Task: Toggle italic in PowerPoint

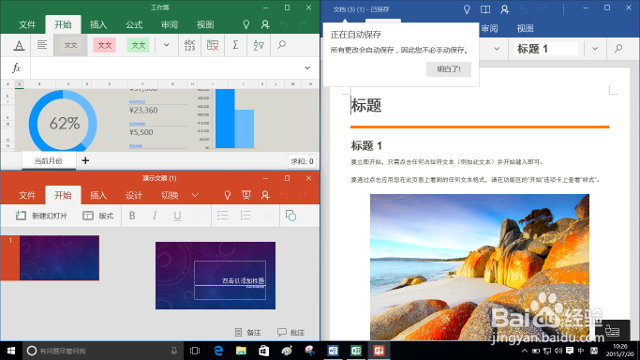Action: point(155,216)
